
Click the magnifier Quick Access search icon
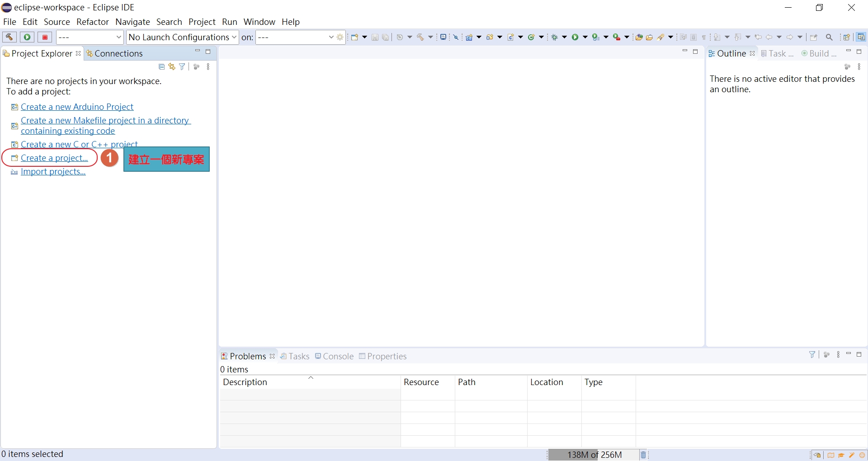[x=829, y=37]
